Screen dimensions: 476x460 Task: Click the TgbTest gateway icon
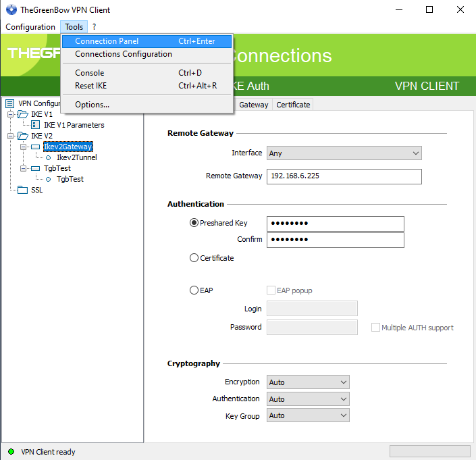36,168
